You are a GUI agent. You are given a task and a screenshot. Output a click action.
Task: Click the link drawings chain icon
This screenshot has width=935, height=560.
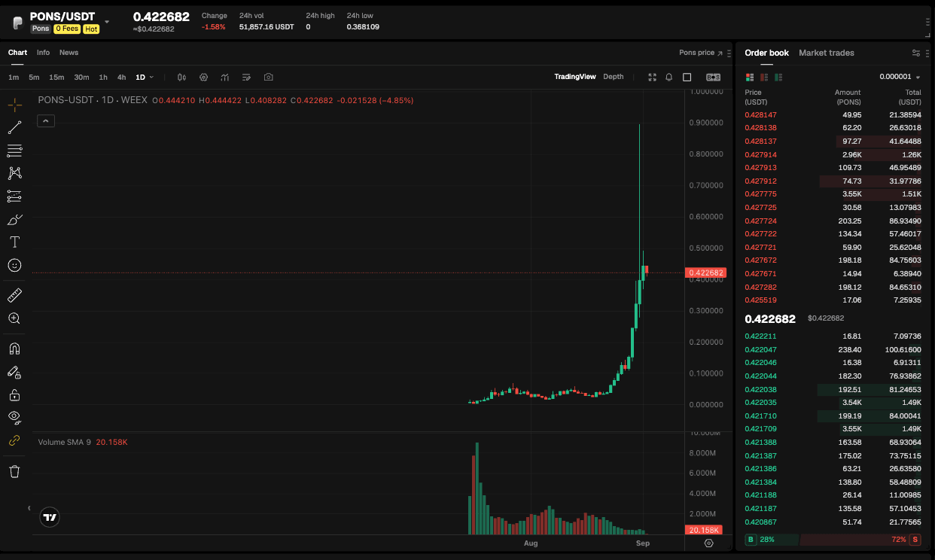point(14,440)
